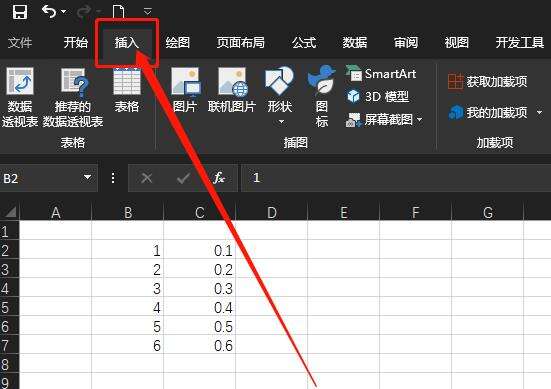Open the 形状 shapes gallery
This screenshot has height=389, width=551.
click(280, 90)
